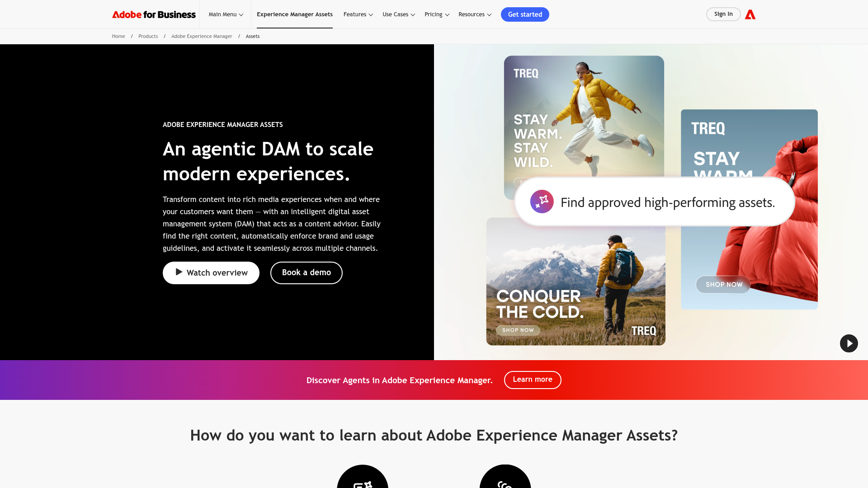Expand the Use Cases dropdown
The height and width of the screenshot is (488, 868).
399,14
